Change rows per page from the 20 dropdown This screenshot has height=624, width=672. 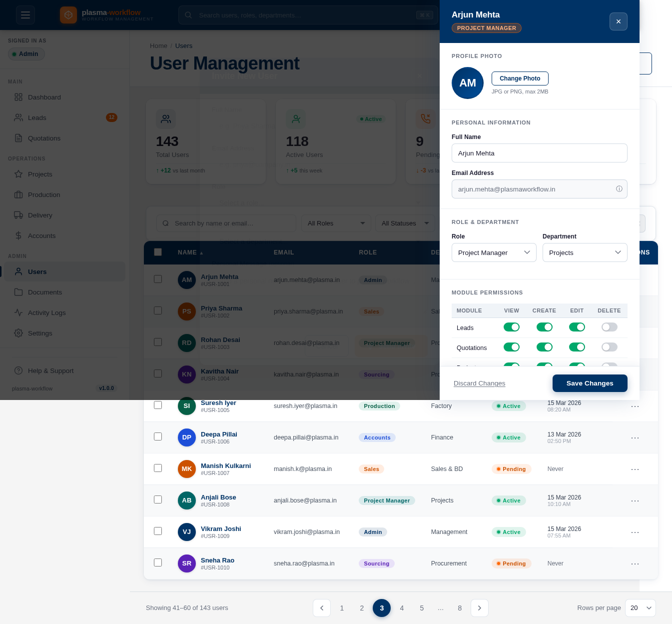pos(640,608)
